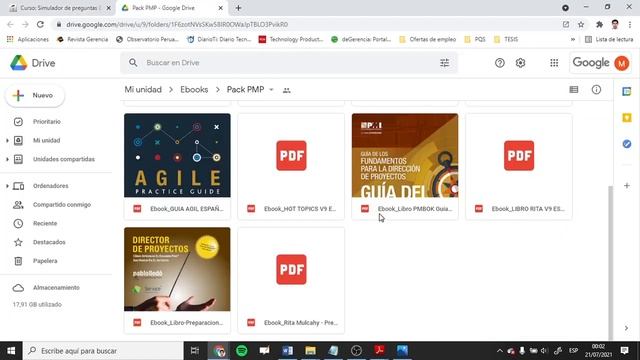640x360 pixels.
Task: Click the Chrome address bar URL
Action: [x=177, y=24]
